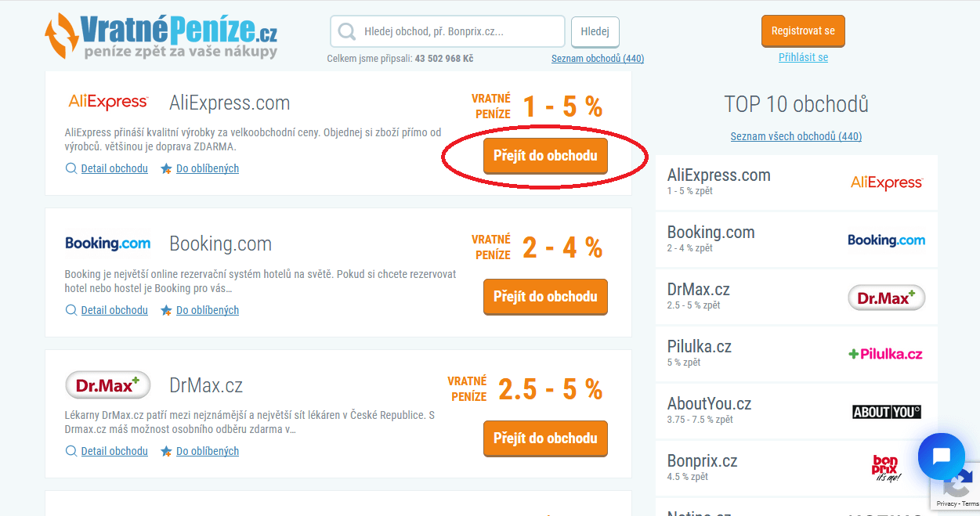Click the VratnéPeníze.cz logo
Image resolution: width=980 pixels, height=516 pixels.
(x=161, y=37)
